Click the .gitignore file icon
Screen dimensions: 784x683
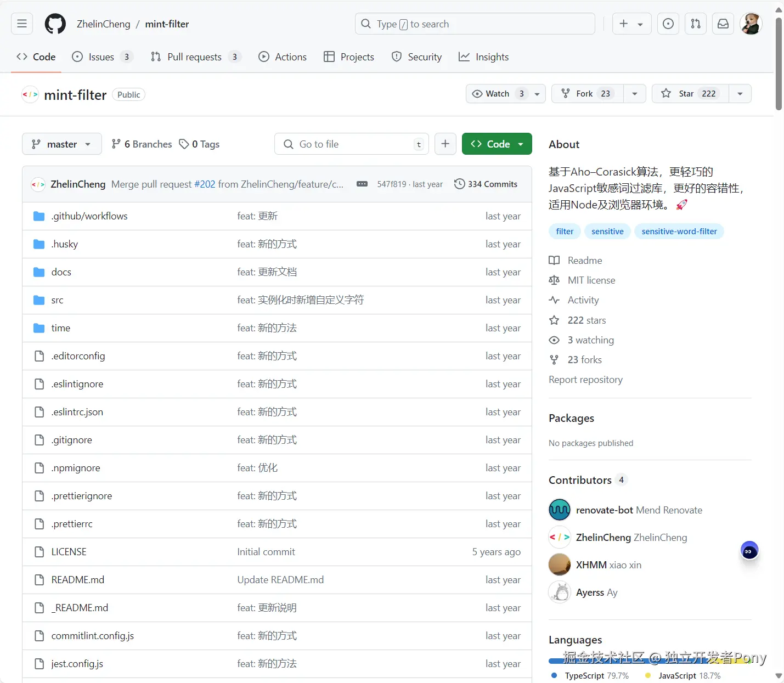click(x=39, y=440)
